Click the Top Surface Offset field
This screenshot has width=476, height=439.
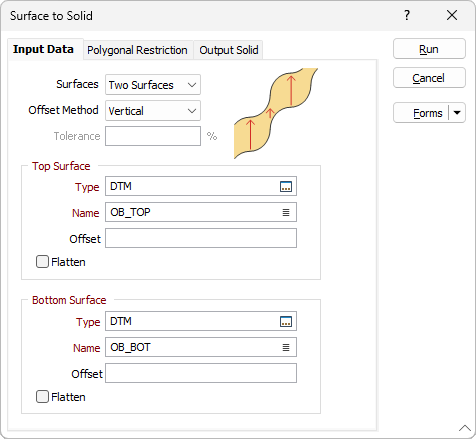coord(201,238)
